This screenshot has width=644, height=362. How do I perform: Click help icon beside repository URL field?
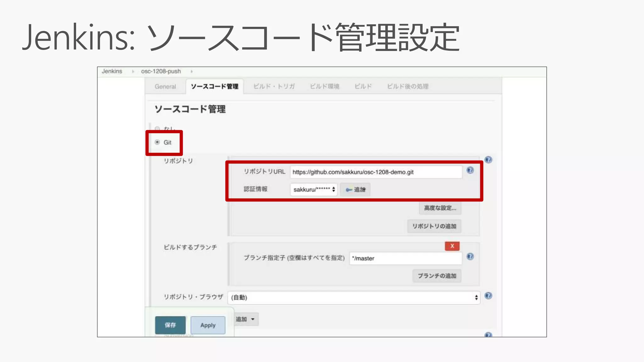tap(470, 170)
